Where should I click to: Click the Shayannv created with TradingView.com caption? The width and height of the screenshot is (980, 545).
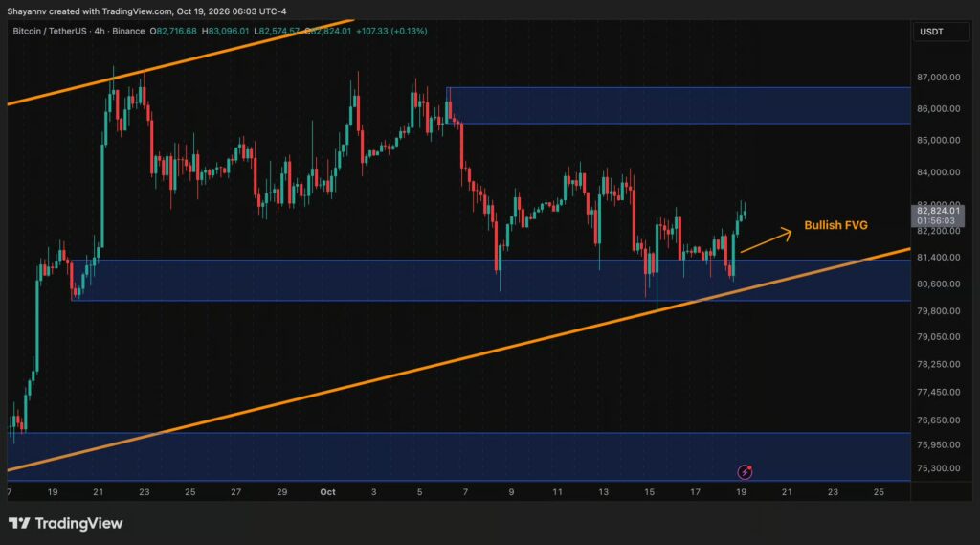[x=146, y=11]
